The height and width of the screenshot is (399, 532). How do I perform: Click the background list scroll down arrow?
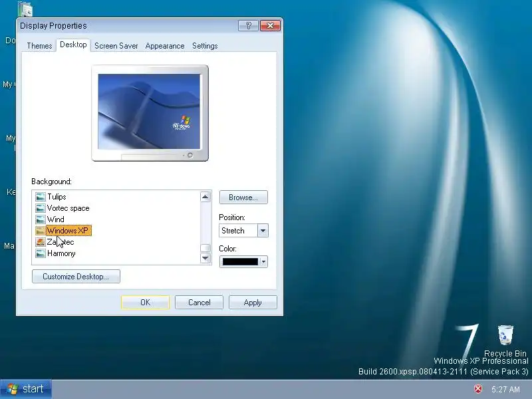pyautogui.click(x=205, y=258)
